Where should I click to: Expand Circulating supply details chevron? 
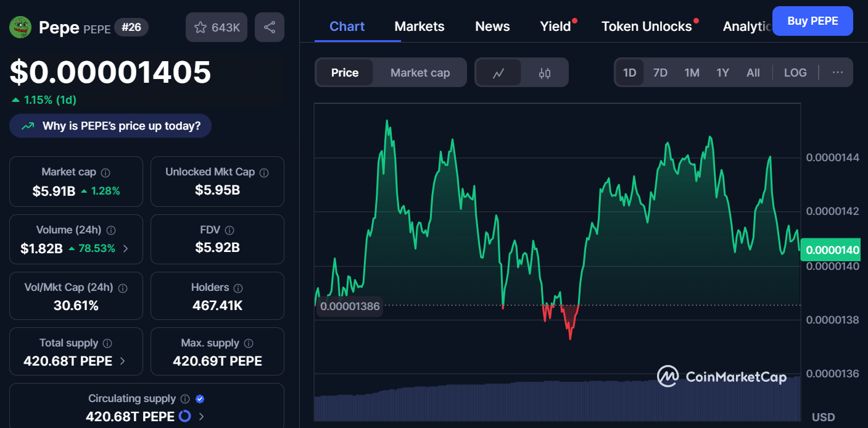(x=201, y=417)
